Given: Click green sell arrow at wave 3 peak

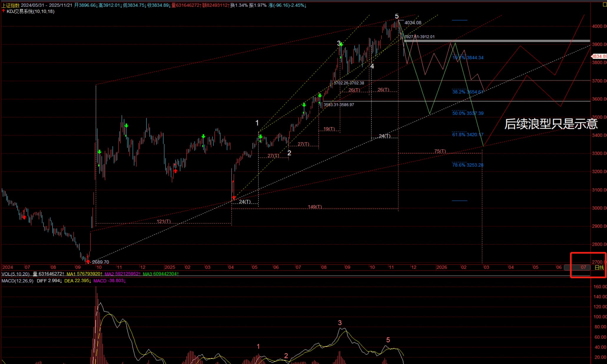Looking at the screenshot, I should point(341,44).
